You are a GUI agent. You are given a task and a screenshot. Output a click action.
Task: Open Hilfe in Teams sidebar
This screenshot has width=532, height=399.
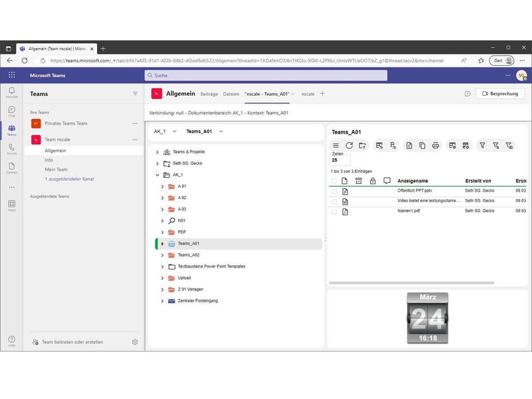click(12, 341)
